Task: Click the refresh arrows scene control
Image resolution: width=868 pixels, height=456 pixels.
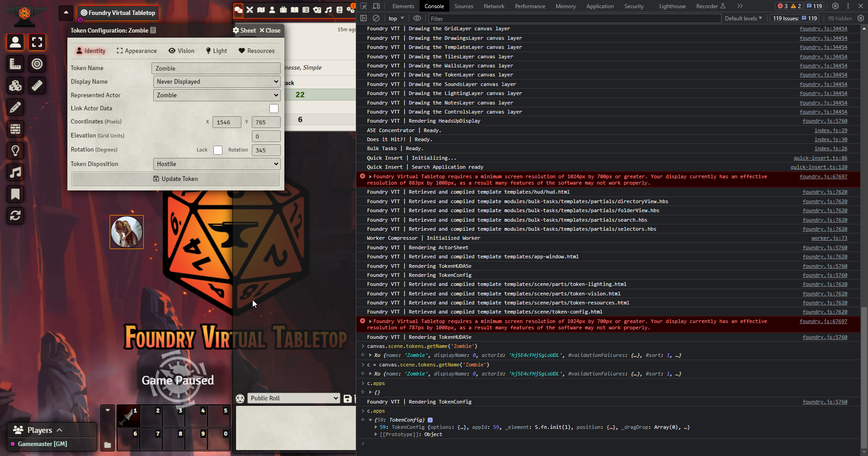Action: tap(15, 216)
